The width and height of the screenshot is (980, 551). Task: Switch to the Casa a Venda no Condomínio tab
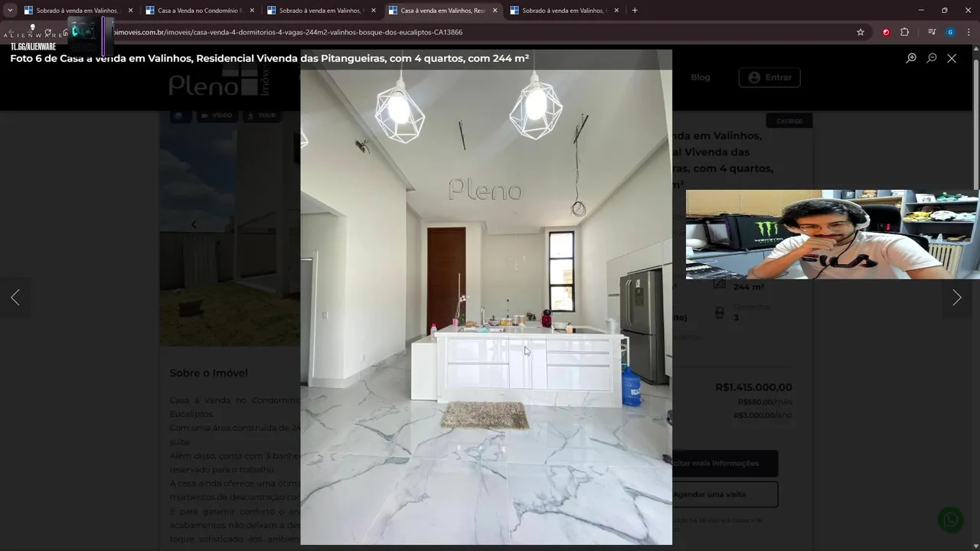(x=200, y=11)
